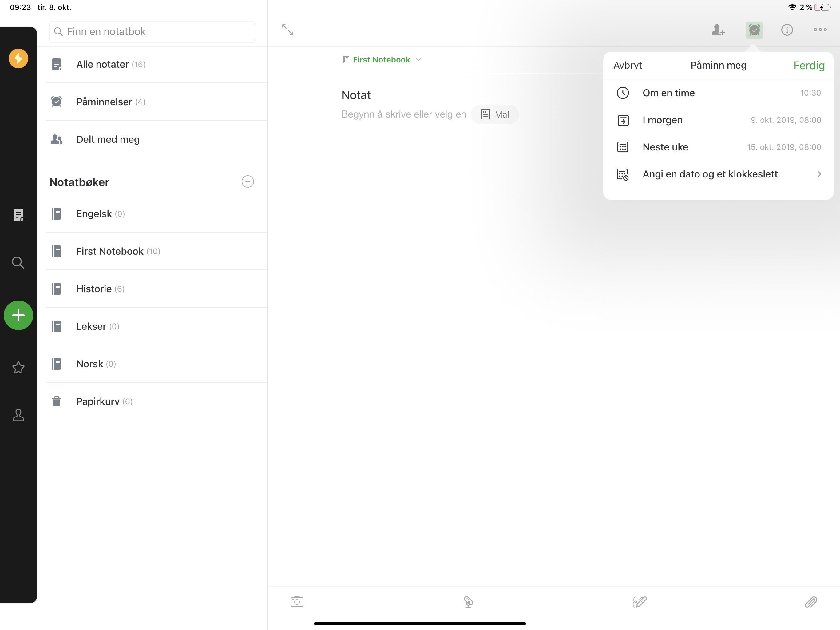Open the Engelsk notebook
Viewport: 840px width, 630px height.
click(157, 213)
